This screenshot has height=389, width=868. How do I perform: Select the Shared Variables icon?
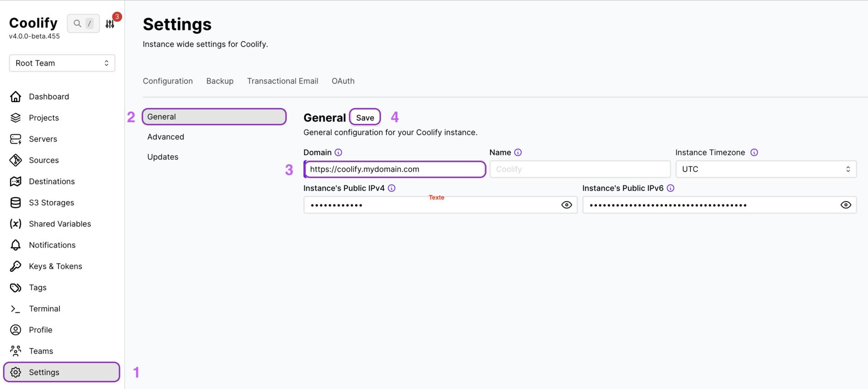click(15, 223)
